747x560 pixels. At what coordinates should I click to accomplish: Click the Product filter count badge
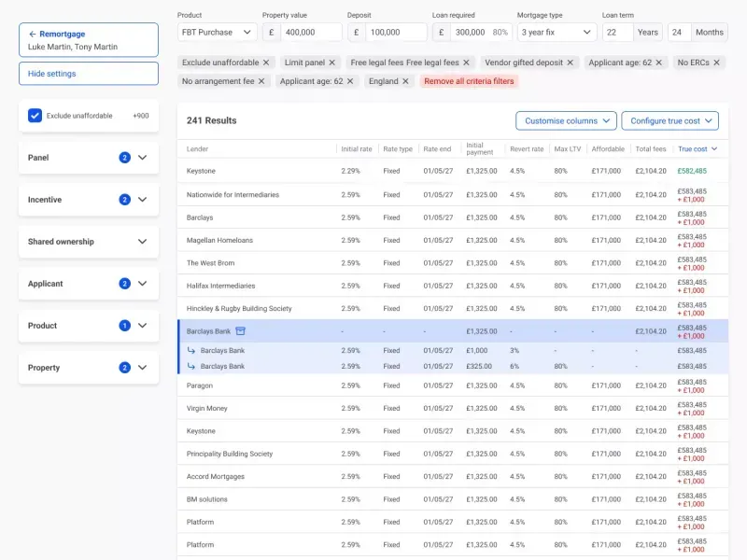(x=124, y=325)
